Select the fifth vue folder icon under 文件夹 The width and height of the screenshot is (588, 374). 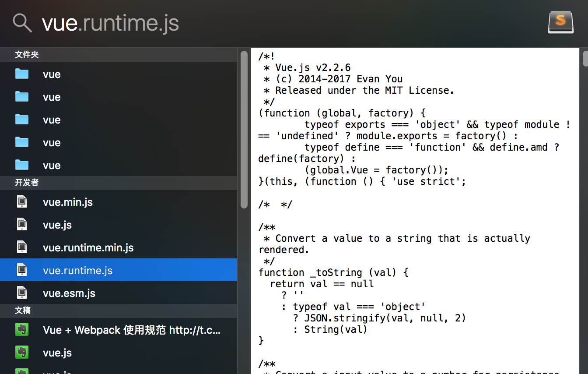22,165
